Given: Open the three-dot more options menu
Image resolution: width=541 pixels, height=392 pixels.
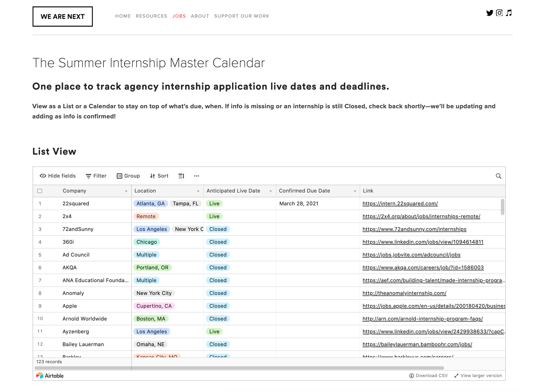Looking at the screenshot, I should point(197,176).
